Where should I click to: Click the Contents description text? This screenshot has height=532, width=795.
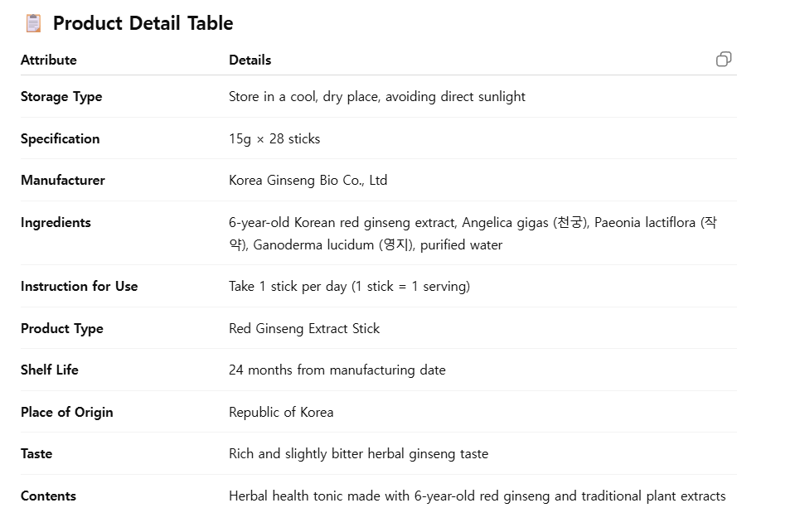click(x=477, y=496)
